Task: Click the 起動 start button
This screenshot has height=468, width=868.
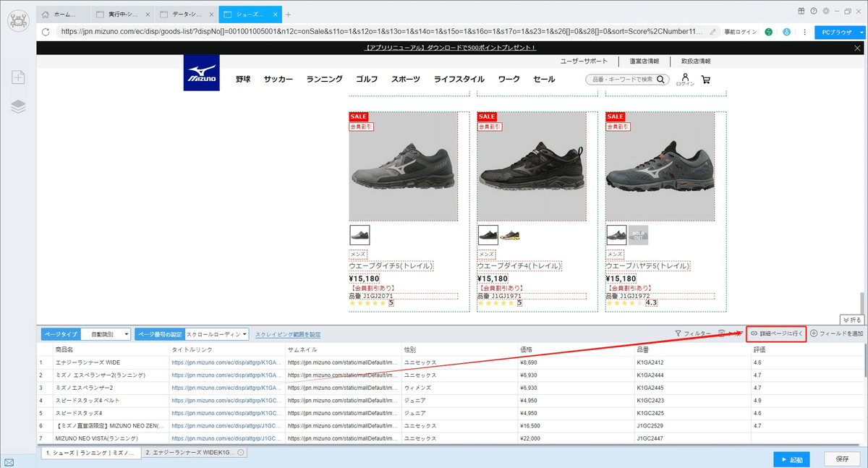Action: tap(792, 459)
